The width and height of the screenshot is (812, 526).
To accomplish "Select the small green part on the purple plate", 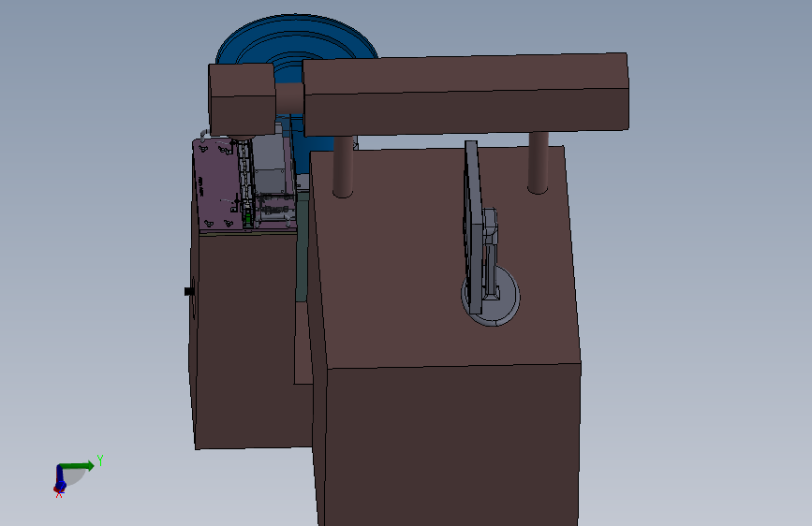I will pyautogui.click(x=248, y=219).
